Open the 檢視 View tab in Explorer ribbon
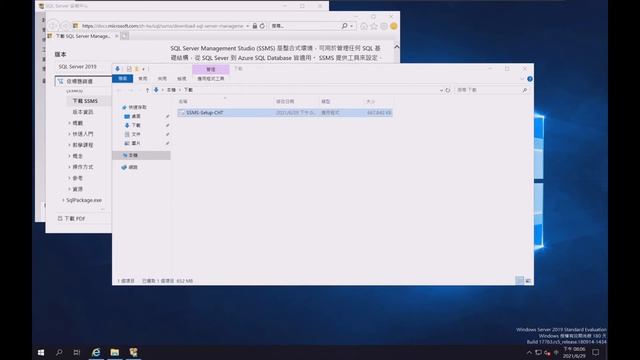Screen dimensions: 640x360 click(x=182, y=78)
